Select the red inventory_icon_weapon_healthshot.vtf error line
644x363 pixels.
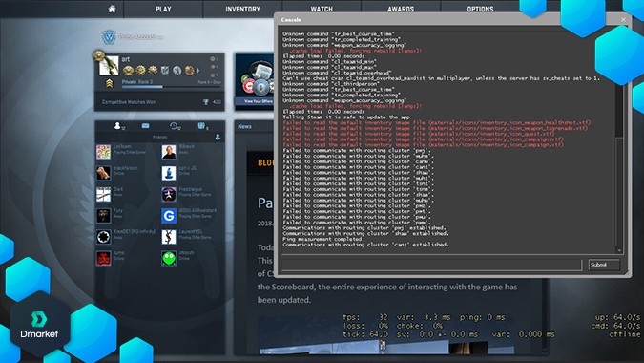(437, 122)
